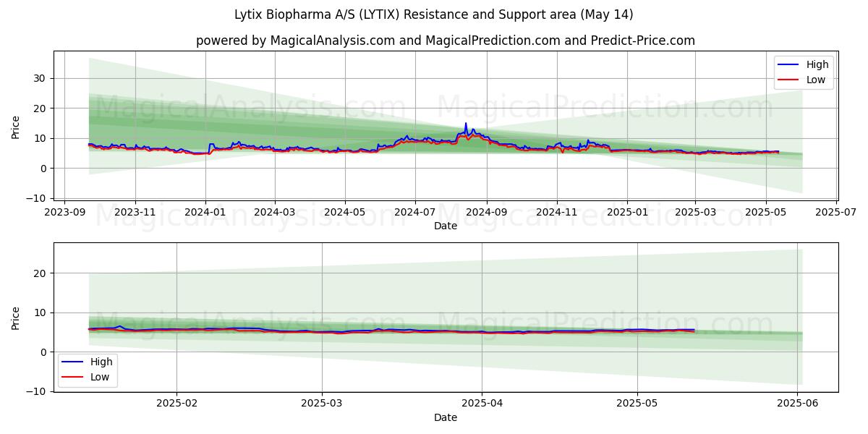Viewport: 868px width, 434px height.
Task: Click the '2024-01' tick label
Action: (205, 213)
